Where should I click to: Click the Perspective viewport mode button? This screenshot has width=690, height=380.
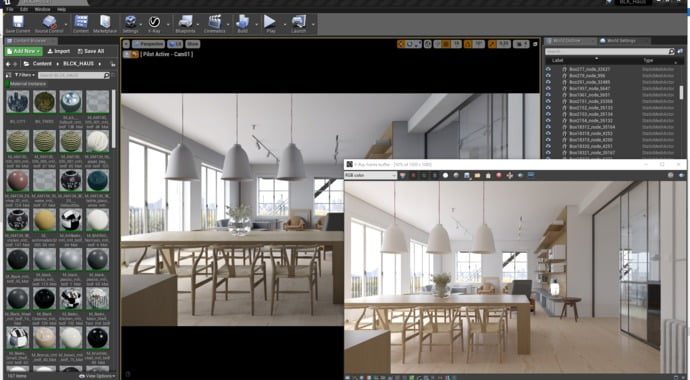coord(148,44)
